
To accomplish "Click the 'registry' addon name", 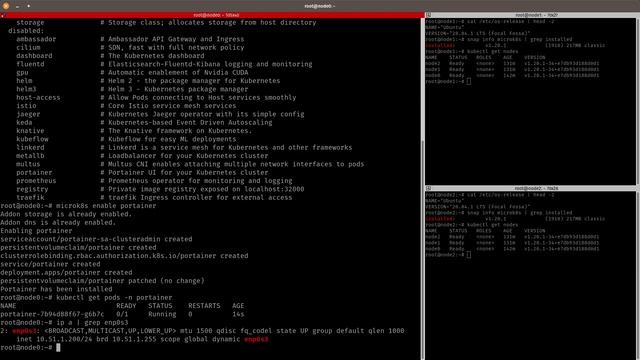I will pyautogui.click(x=32, y=189).
